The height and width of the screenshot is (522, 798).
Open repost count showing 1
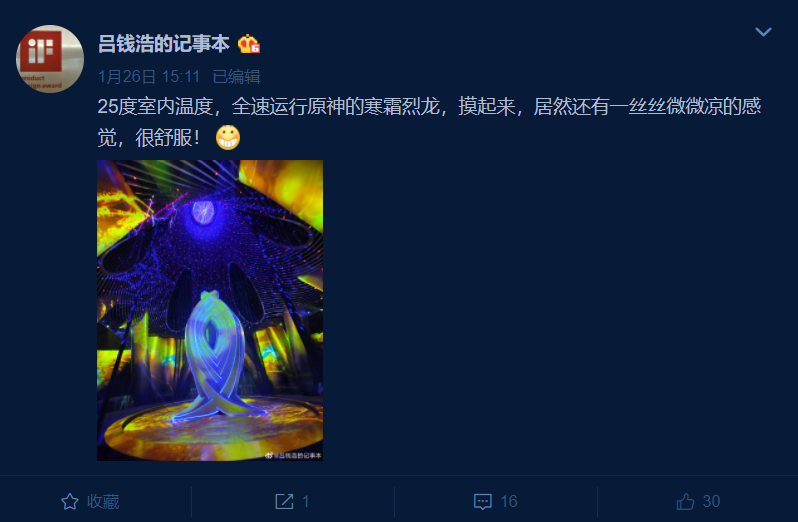[x=305, y=502]
